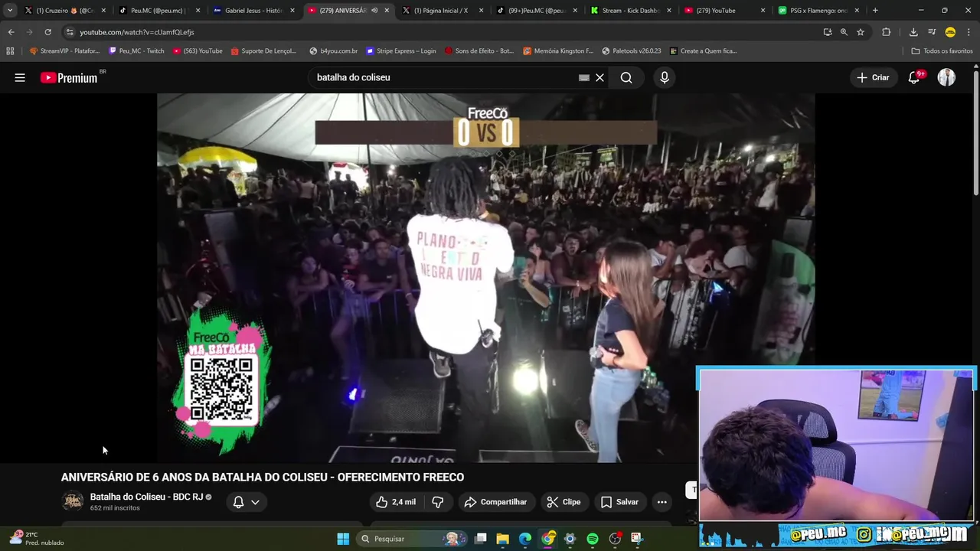
Task: Bookmark this page with star icon
Action: [x=861, y=32]
